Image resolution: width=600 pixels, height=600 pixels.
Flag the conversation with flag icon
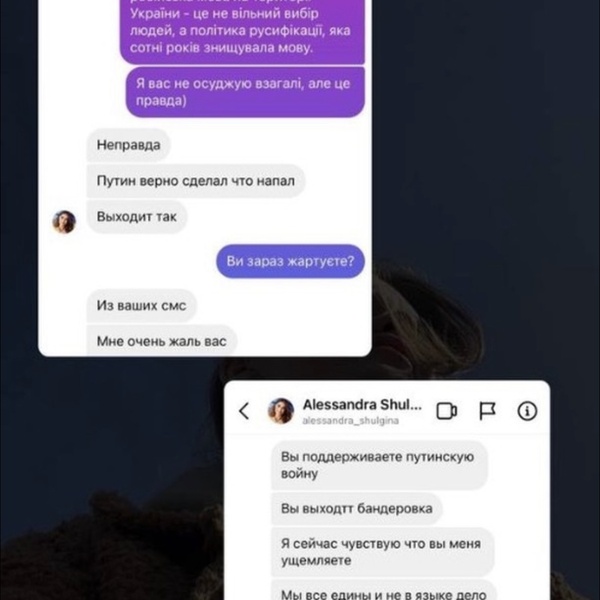click(x=488, y=411)
